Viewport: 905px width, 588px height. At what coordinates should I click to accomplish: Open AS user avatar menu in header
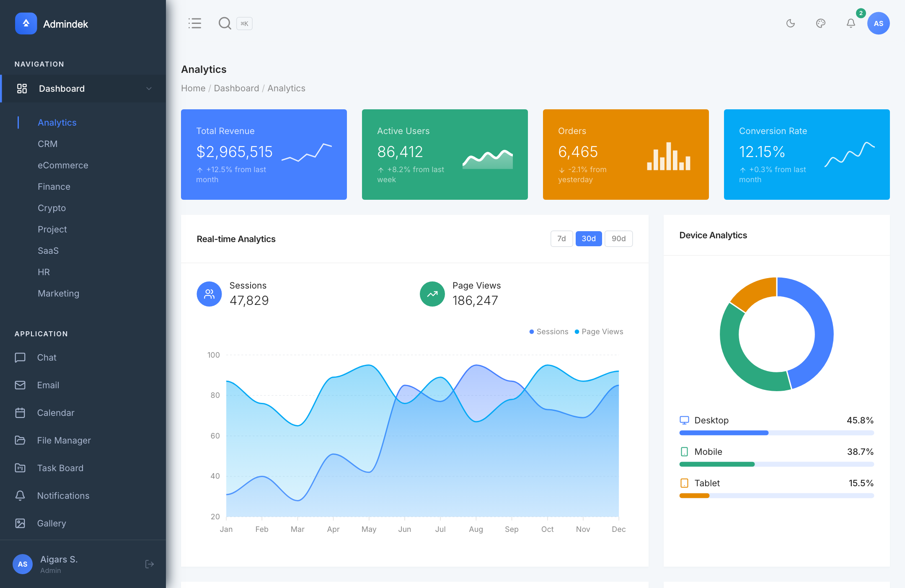tap(878, 23)
